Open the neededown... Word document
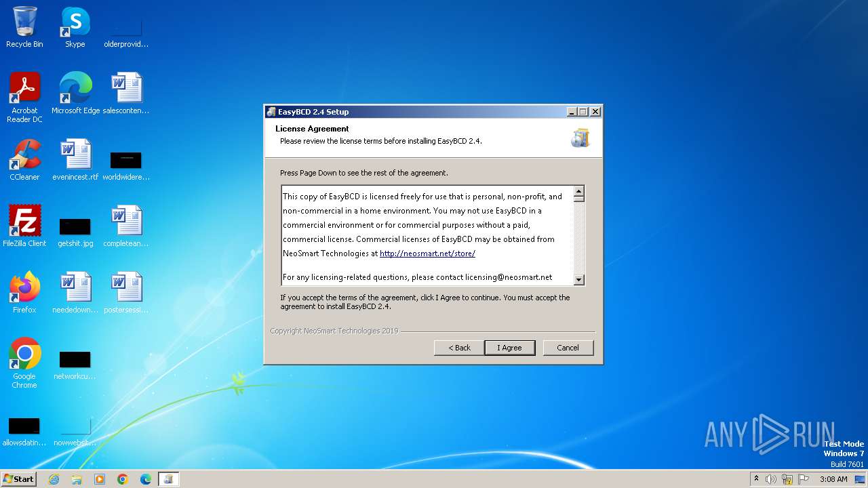 click(x=75, y=293)
